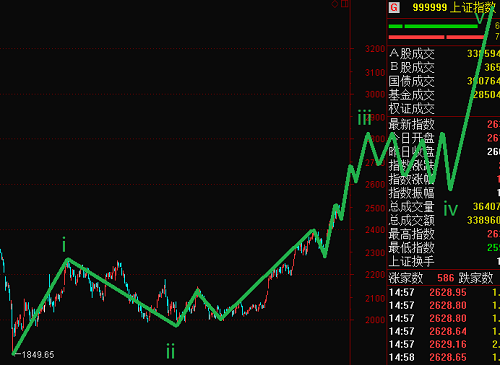Click the split-square layout icon above chart

pyautogui.click(x=345, y=4)
